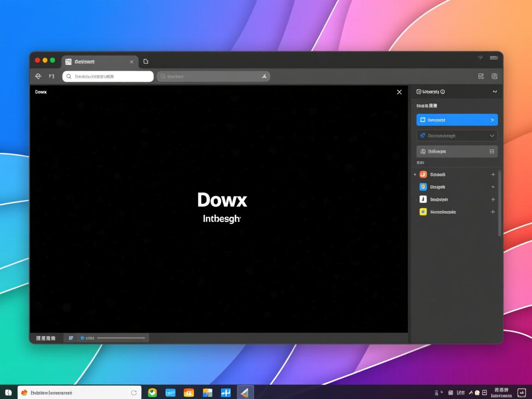Select the orange app icon in the sidebar list
The height and width of the screenshot is (399, 532).
pos(423,174)
